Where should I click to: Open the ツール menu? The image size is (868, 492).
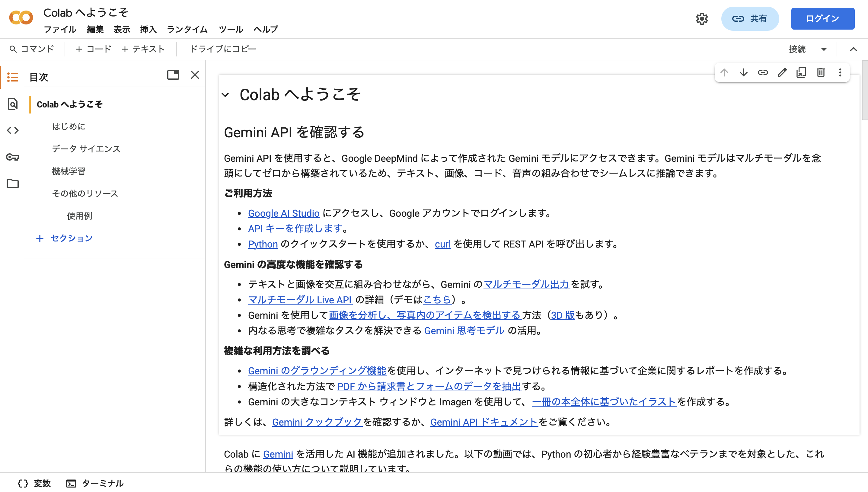(x=231, y=29)
